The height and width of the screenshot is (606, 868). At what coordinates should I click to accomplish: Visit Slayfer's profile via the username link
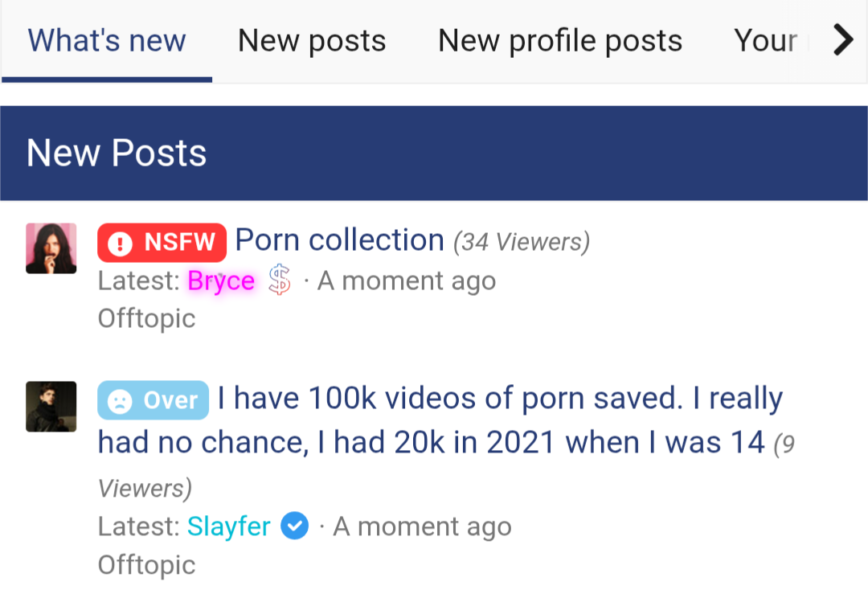(x=228, y=526)
